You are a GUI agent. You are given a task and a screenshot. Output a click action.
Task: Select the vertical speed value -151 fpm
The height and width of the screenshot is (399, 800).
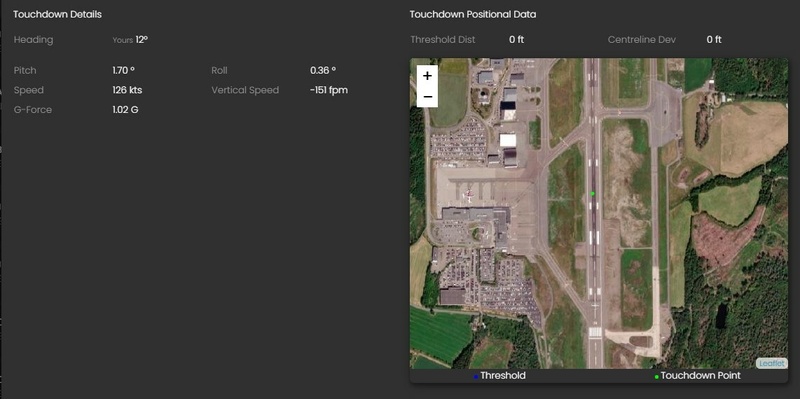[329, 90]
